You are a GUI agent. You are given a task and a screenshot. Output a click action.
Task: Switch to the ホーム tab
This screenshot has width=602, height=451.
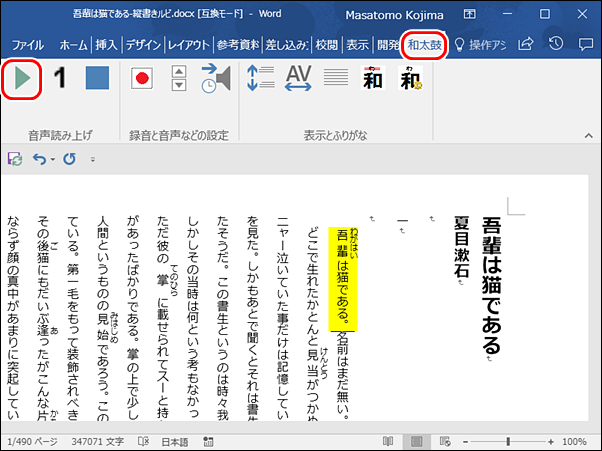73,45
